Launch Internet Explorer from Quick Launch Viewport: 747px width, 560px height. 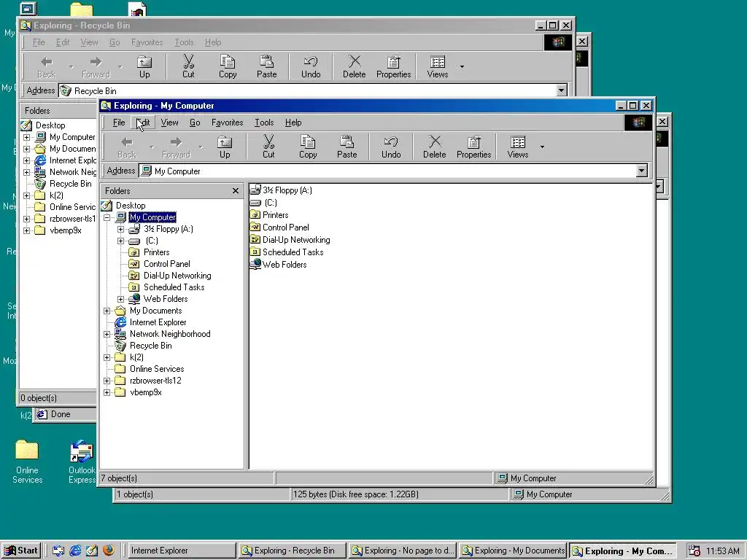tap(75, 551)
